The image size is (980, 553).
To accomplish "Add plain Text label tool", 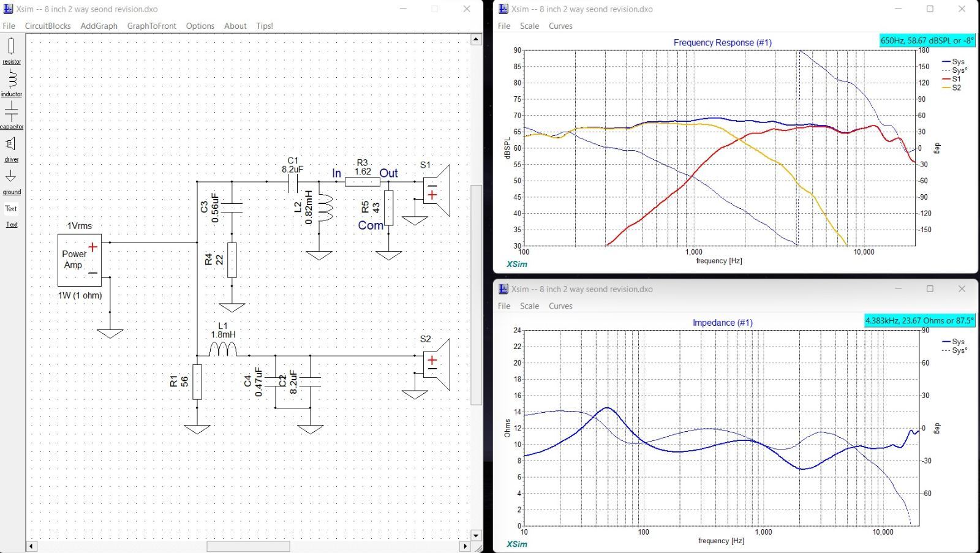I will pyautogui.click(x=11, y=208).
